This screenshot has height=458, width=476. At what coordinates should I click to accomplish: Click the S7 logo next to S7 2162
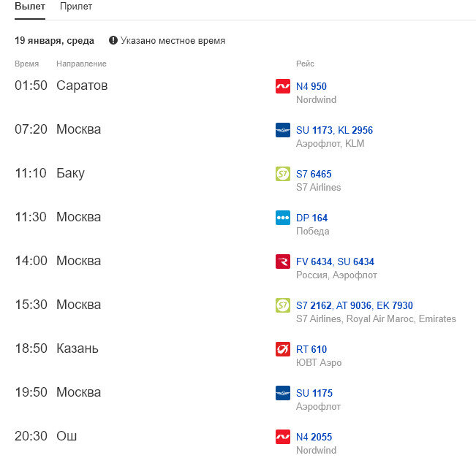tap(282, 305)
